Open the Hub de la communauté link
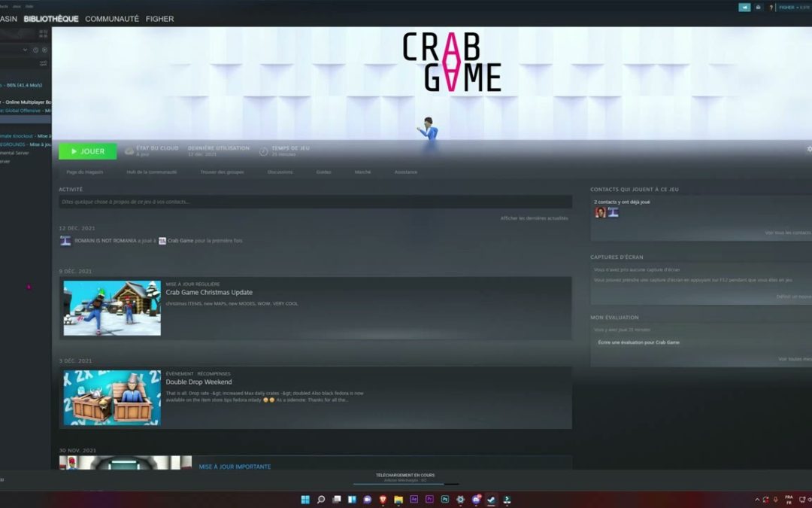 [151, 172]
